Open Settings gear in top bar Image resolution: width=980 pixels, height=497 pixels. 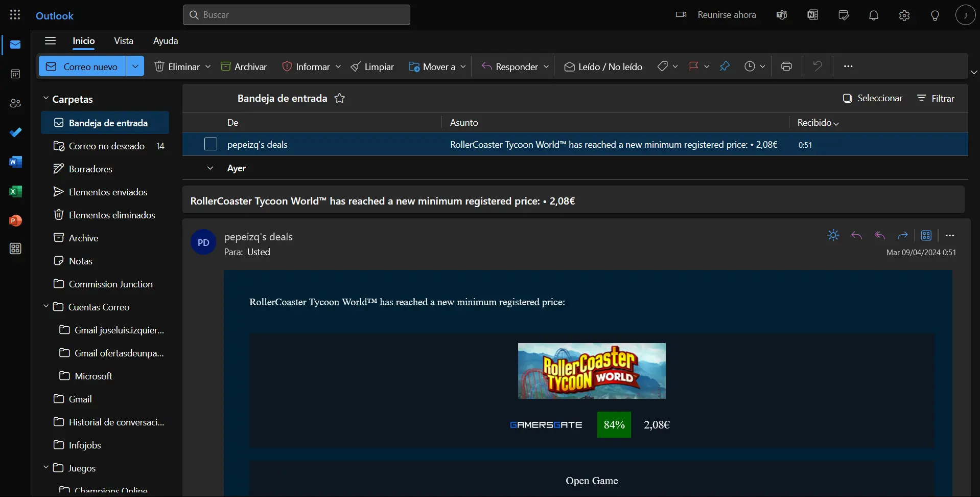click(904, 15)
